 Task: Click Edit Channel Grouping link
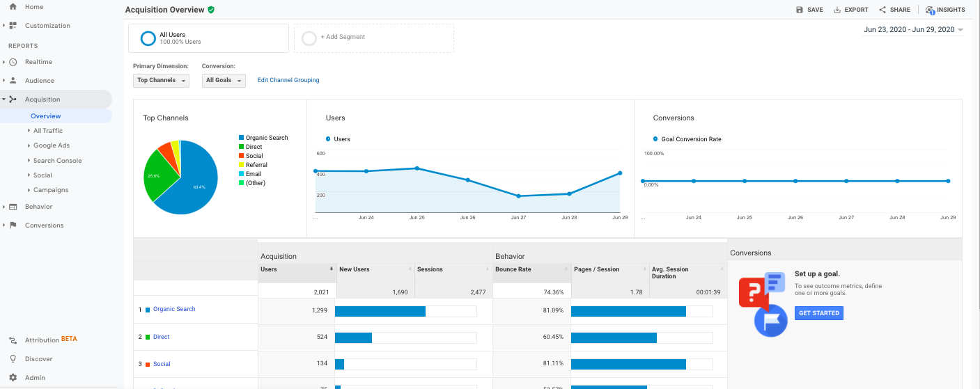tap(288, 80)
